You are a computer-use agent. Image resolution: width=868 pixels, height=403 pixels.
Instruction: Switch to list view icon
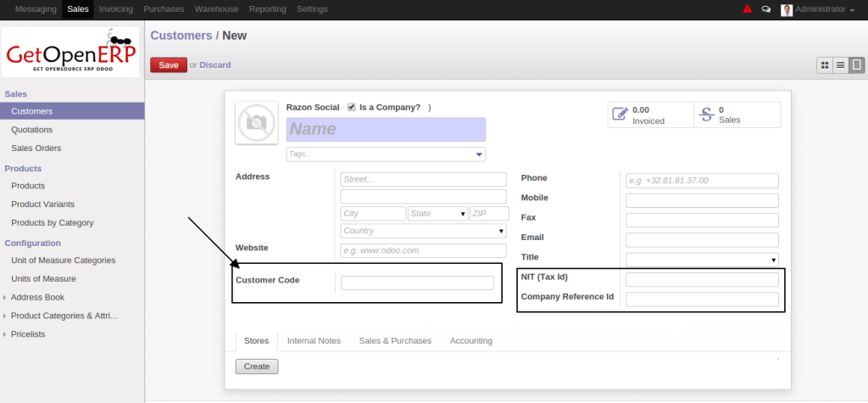pyautogui.click(x=840, y=65)
